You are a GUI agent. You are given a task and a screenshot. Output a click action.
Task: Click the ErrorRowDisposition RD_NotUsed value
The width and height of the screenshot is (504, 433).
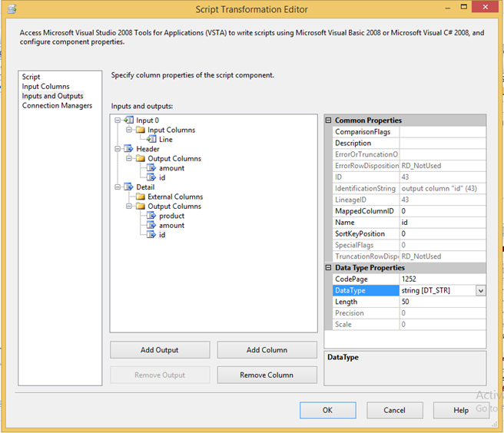point(421,166)
